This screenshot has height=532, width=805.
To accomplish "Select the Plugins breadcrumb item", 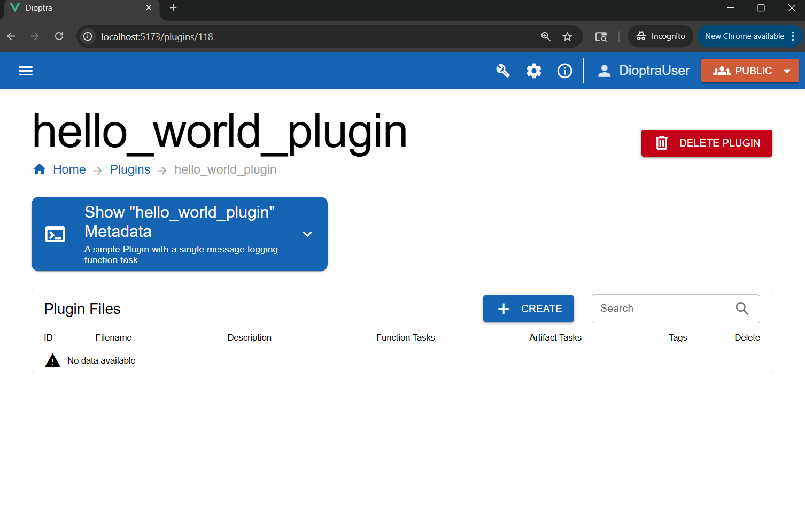I will 130,169.
